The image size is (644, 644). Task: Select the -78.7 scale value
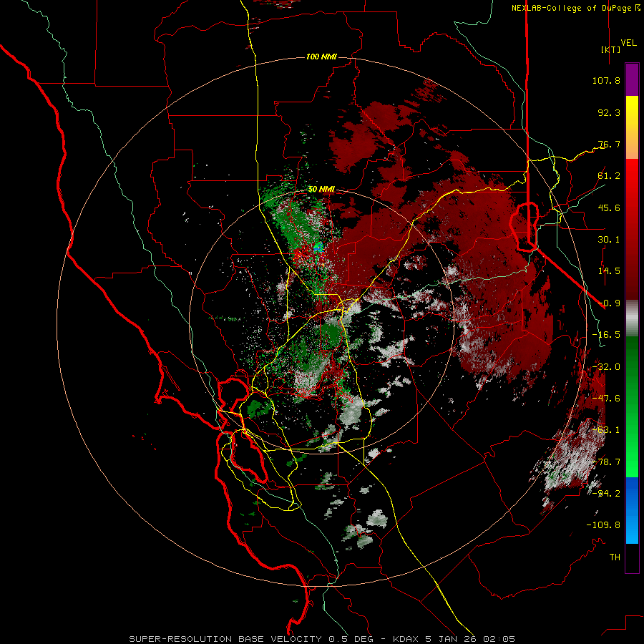606,462
